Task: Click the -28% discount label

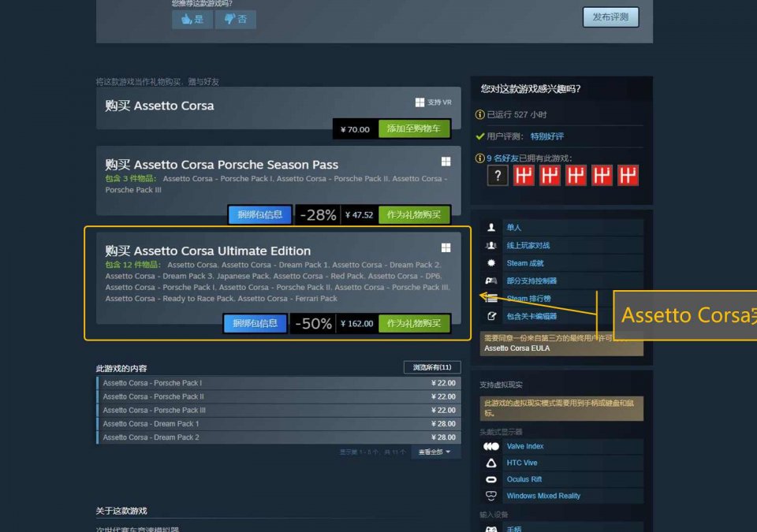Action: coord(318,215)
